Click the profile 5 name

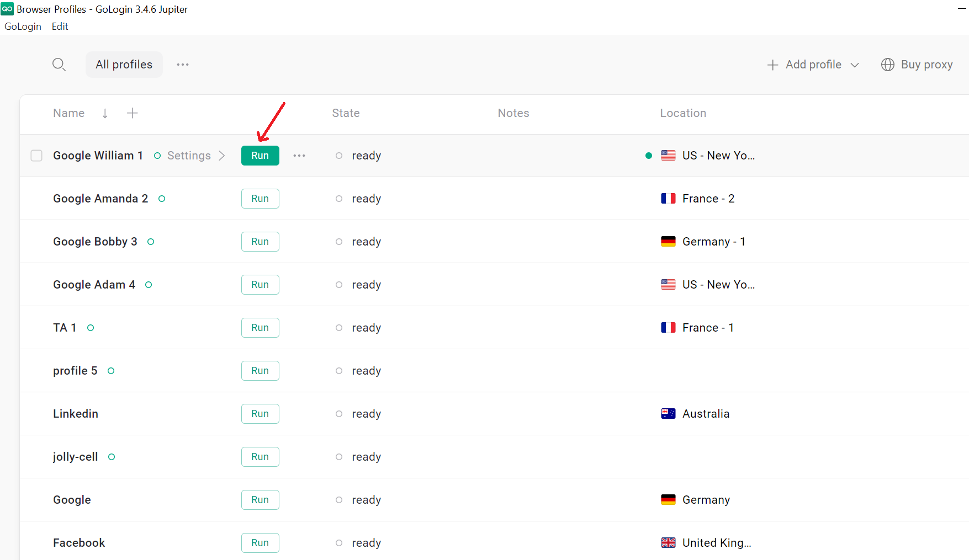point(75,371)
